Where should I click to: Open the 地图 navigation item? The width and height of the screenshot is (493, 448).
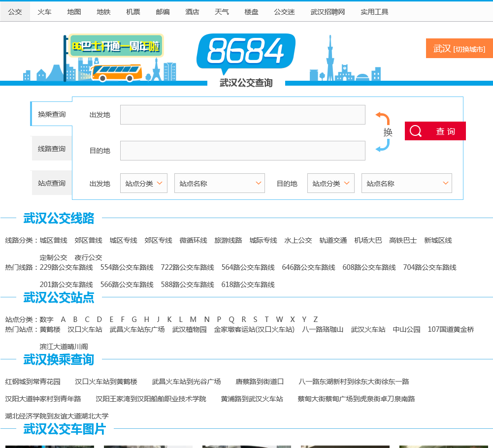[x=74, y=12]
